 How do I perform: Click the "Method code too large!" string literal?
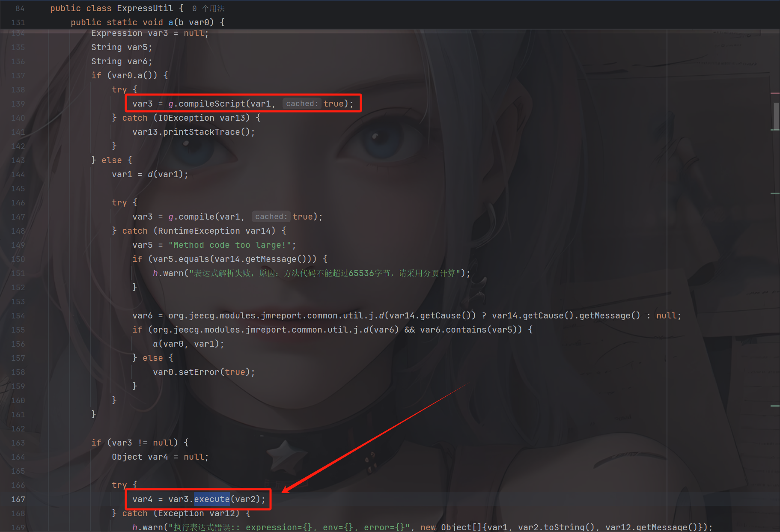pos(230,245)
